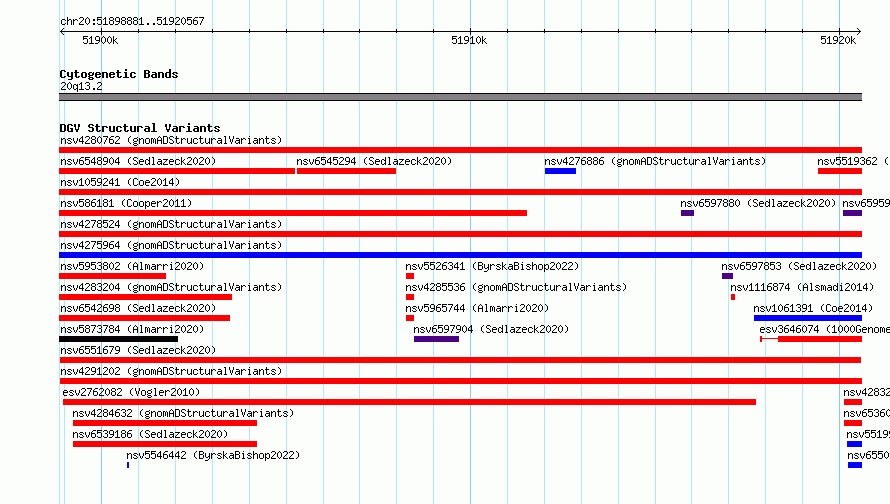Click the 51900k ruler label
The width and height of the screenshot is (890, 504).
(x=100, y=40)
